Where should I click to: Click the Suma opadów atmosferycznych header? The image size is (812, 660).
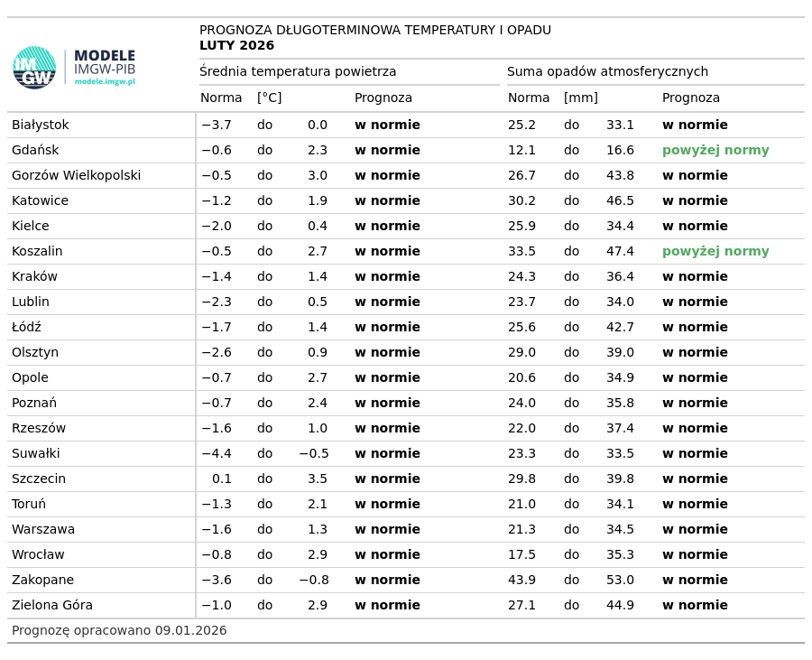pyautogui.click(x=607, y=72)
